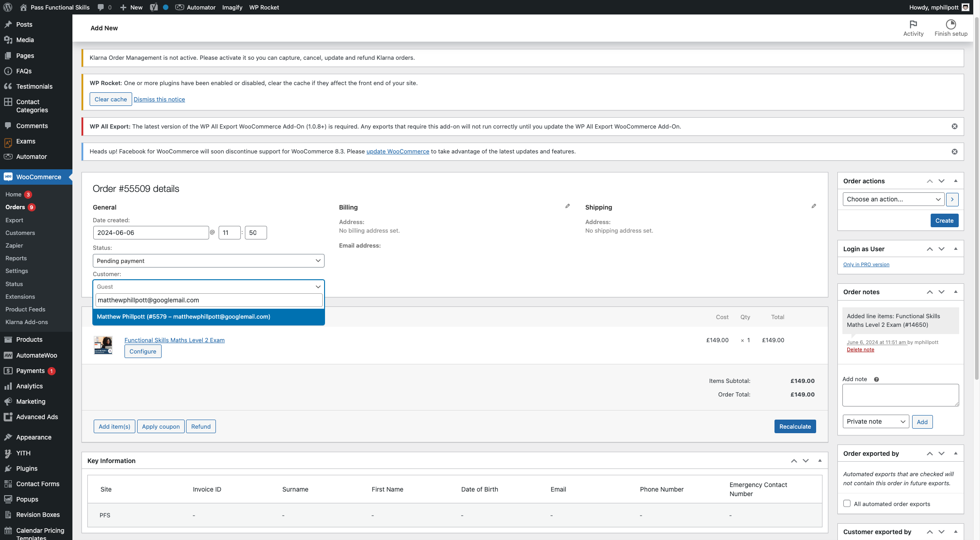Dismiss the Facebook for WooCommerce notice
Screen dimensions: 980x540
pos(954,152)
